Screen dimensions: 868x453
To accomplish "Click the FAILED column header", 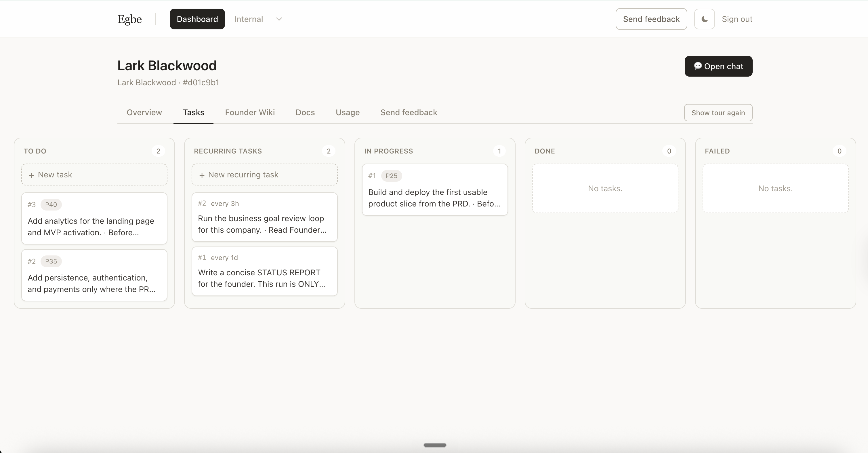I will point(717,151).
